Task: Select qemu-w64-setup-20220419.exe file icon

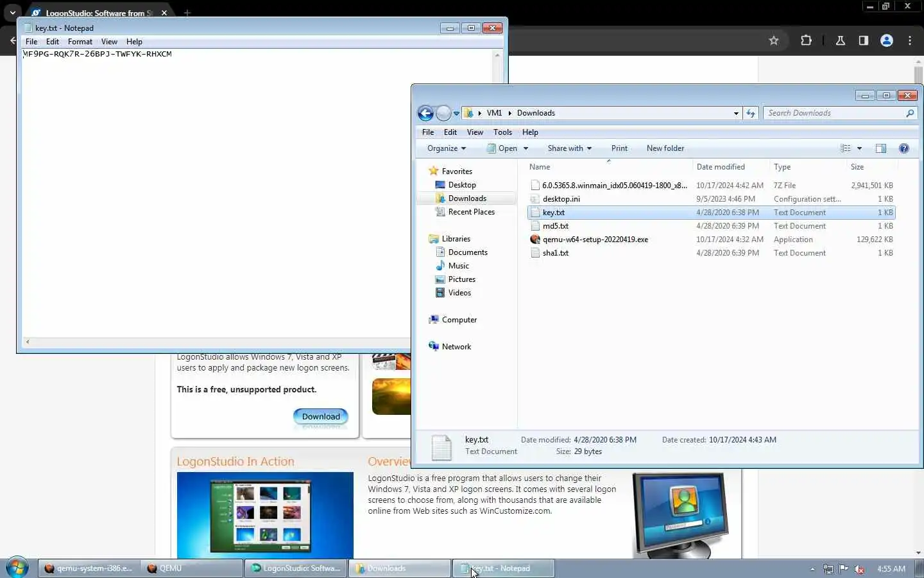Action: 535,240
